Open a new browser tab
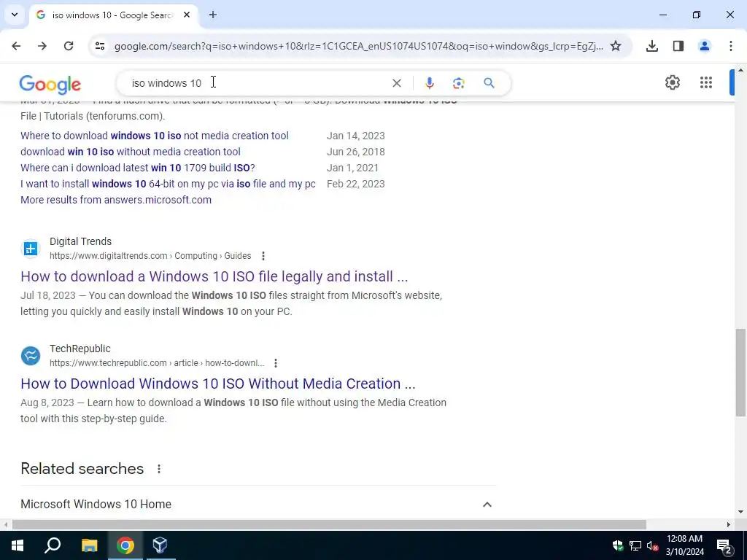 (x=213, y=15)
